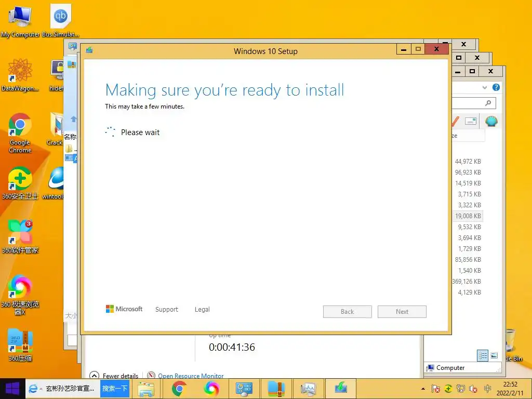Click the Internet Explorer taskbar icon

pos(33,389)
